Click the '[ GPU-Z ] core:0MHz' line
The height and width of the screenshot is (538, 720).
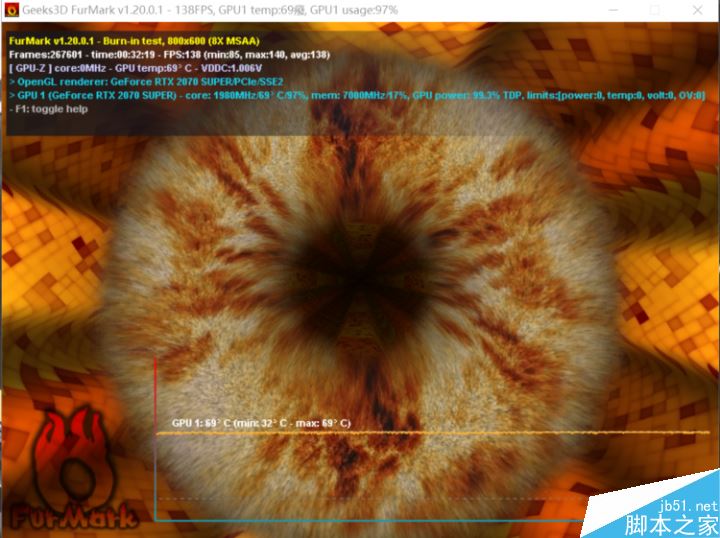click(x=135, y=68)
